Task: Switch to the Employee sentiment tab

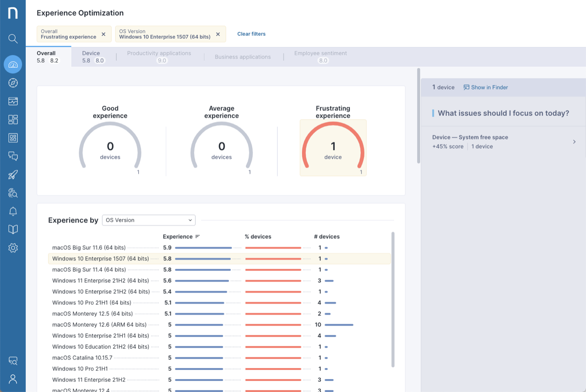Action: point(320,57)
